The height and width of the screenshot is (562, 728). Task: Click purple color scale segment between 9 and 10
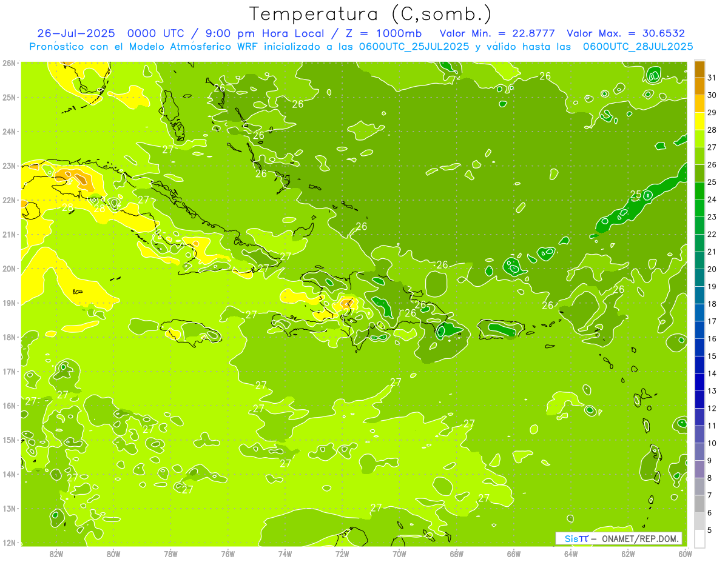pyautogui.click(x=700, y=452)
